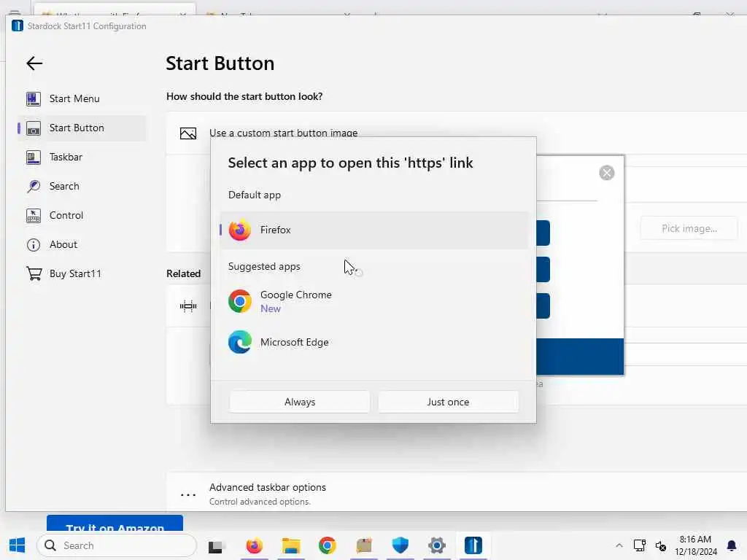The image size is (747, 560).
Task: Click the Just once button
Action: (448, 402)
